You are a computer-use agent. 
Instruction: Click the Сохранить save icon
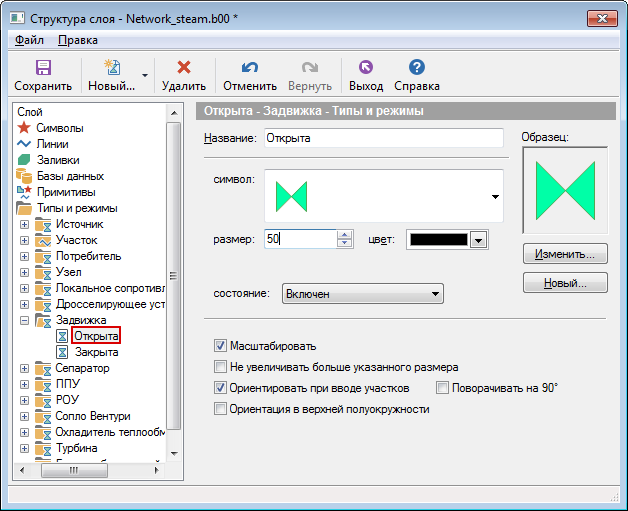point(43,68)
